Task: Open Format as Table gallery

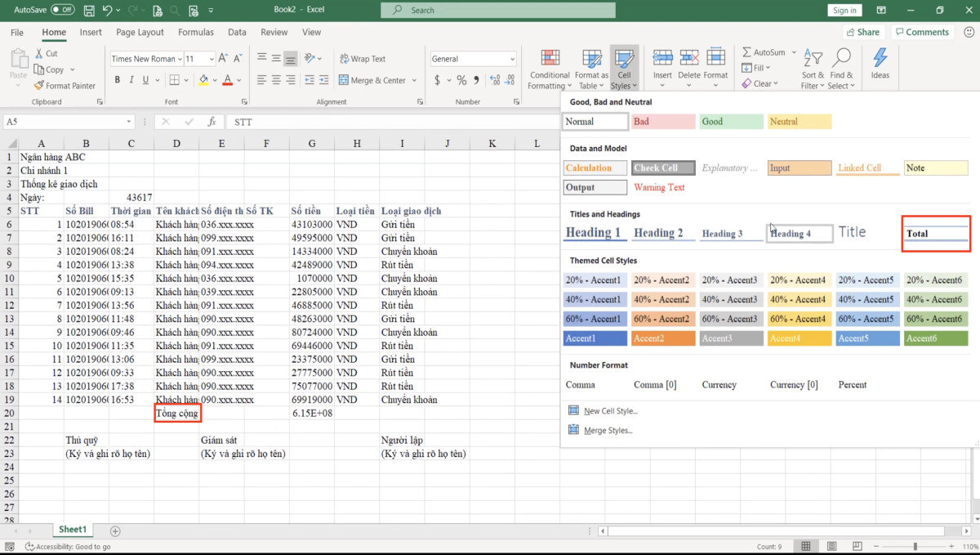Action: click(591, 69)
